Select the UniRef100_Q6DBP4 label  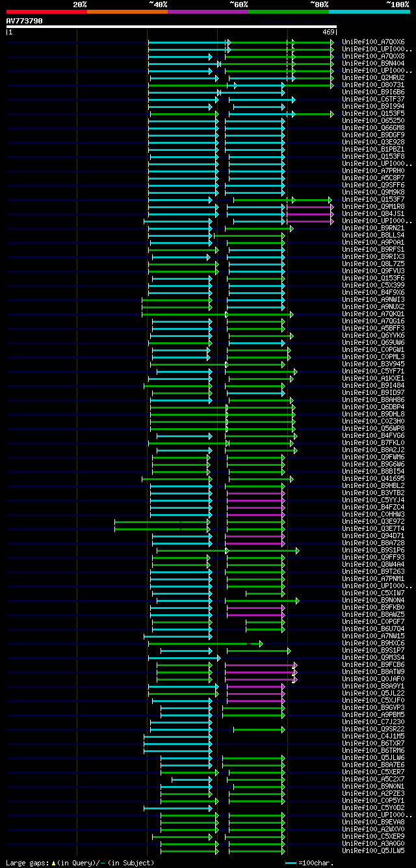tap(373, 407)
